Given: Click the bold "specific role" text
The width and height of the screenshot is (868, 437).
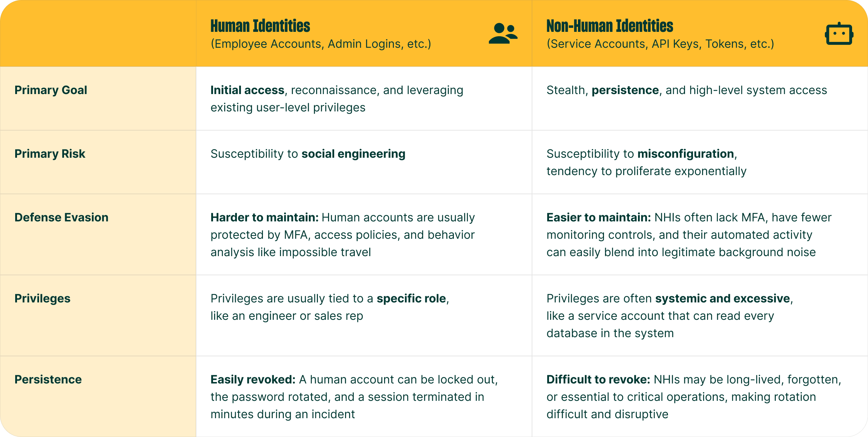Looking at the screenshot, I should (x=411, y=298).
